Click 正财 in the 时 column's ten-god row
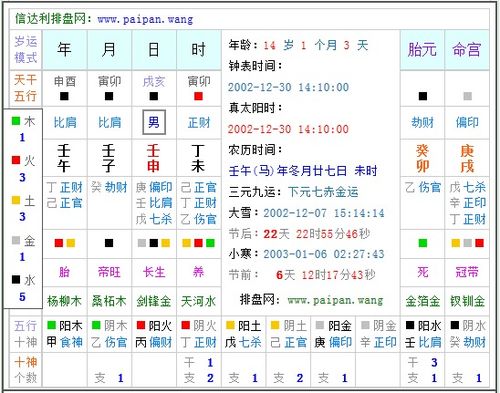 coord(199,122)
